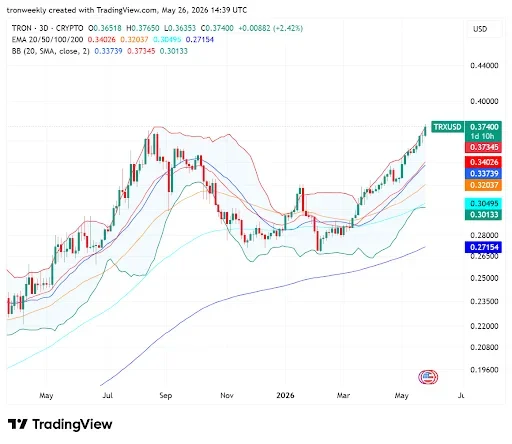Viewport: 512px width, 444px height.
Task: Click the 2026 label on time axis
Action: (x=285, y=396)
